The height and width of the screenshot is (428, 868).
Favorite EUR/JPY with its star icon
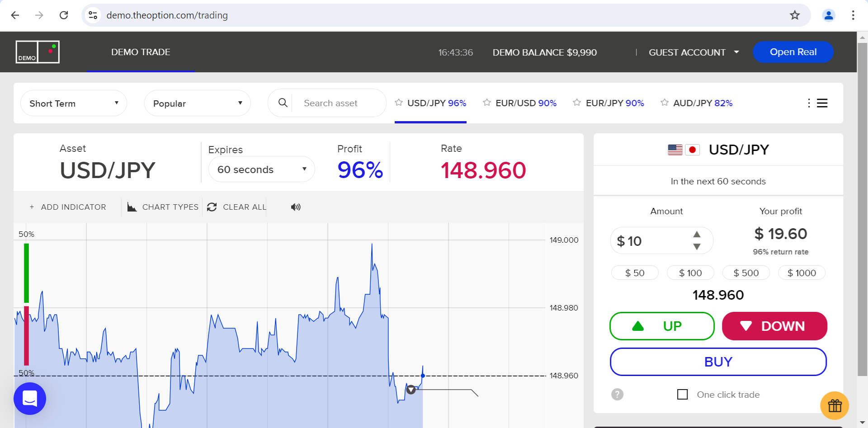pos(577,103)
